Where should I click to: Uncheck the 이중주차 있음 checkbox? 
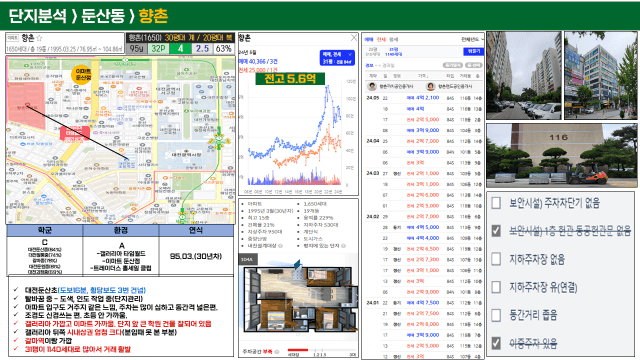496,343
